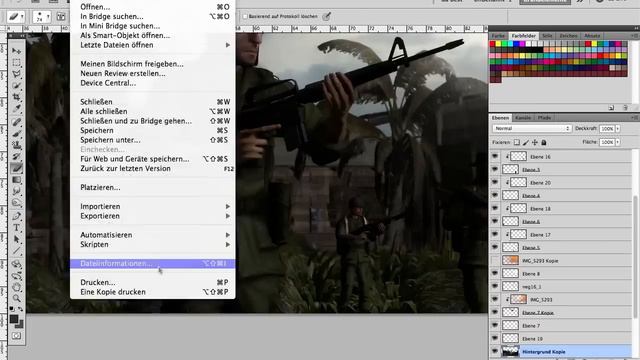Enable 'Basierend auf Protokoll löschen' checkbox

[x=245, y=16]
